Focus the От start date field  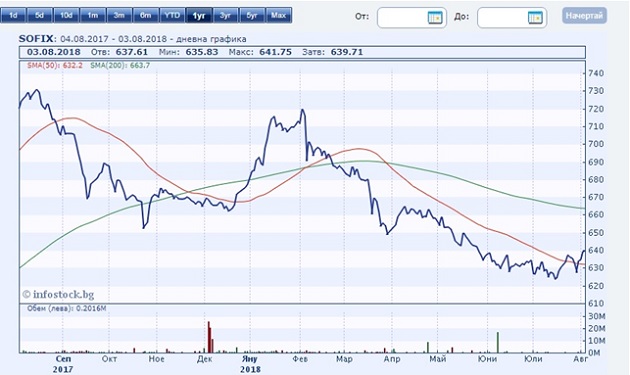click(411, 17)
